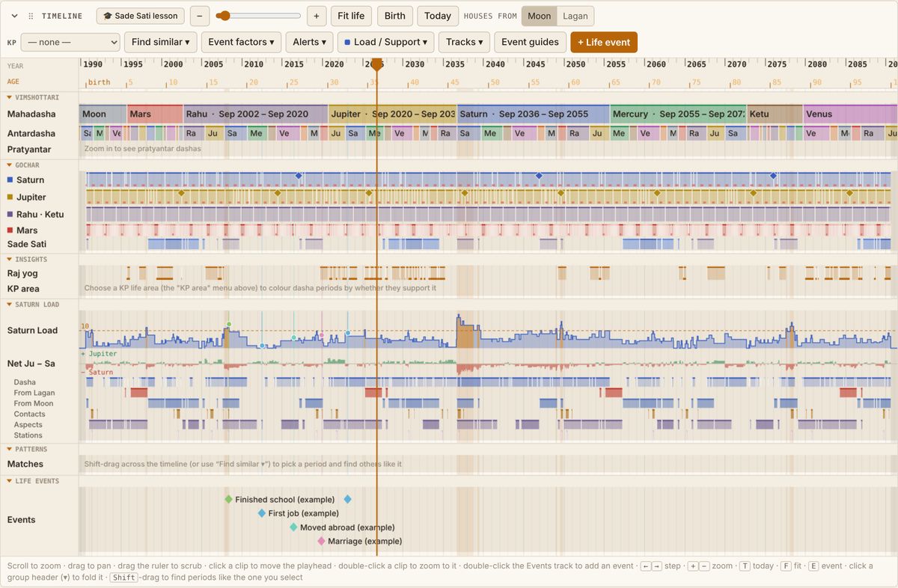Screen dimensions: 898x588
Task: Open the Alerts menu
Action: tap(309, 43)
